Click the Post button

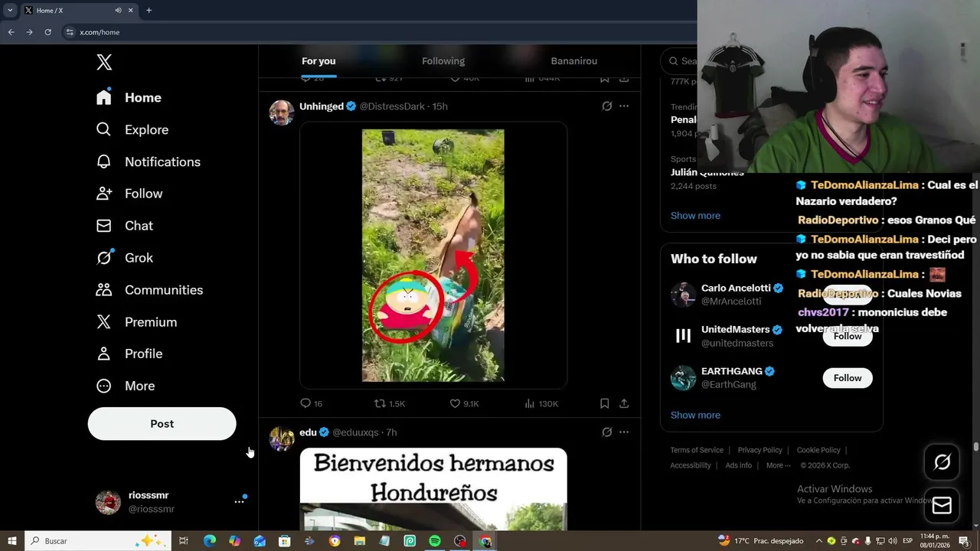tap(162, 424)
